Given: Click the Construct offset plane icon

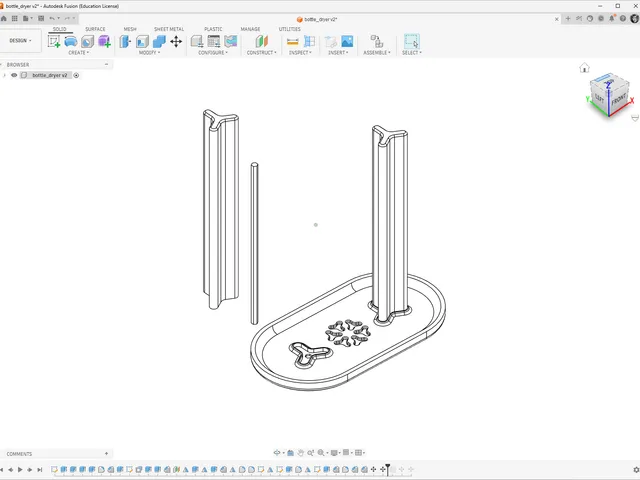Looking at the screenshot, I should [262, 41].
